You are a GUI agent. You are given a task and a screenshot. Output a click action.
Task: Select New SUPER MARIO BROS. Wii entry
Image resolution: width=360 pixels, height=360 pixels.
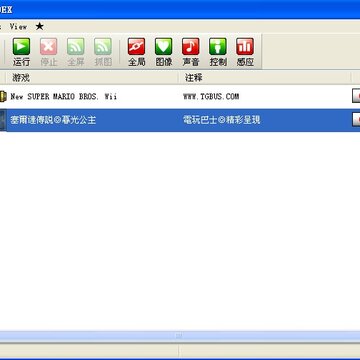point(63,97)
